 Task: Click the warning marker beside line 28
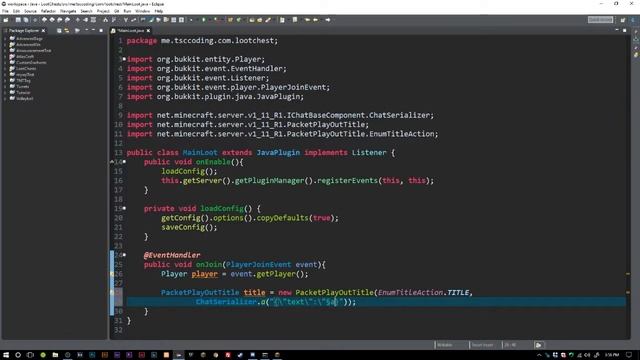pyautogui.click(x=112, y=293)
